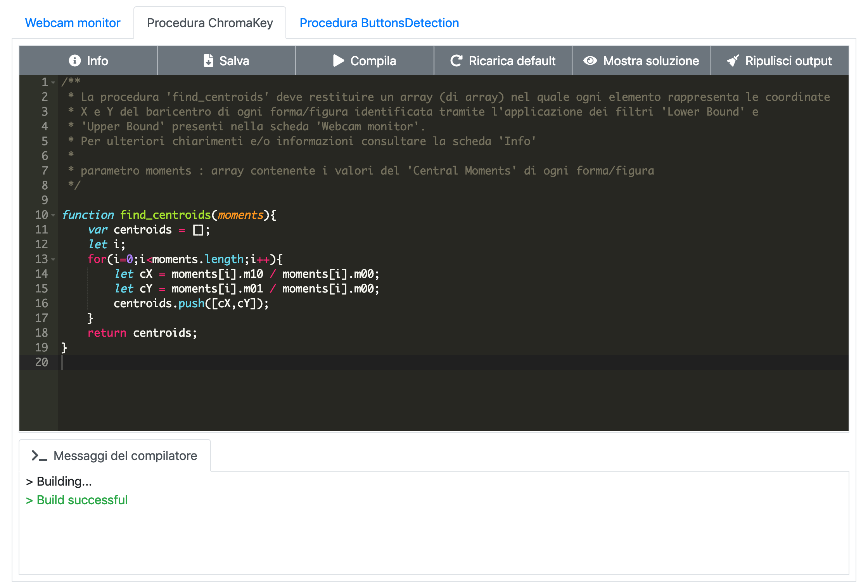
Task: Select the Procedura ChromaKey tab
Action: coord(210,23)
